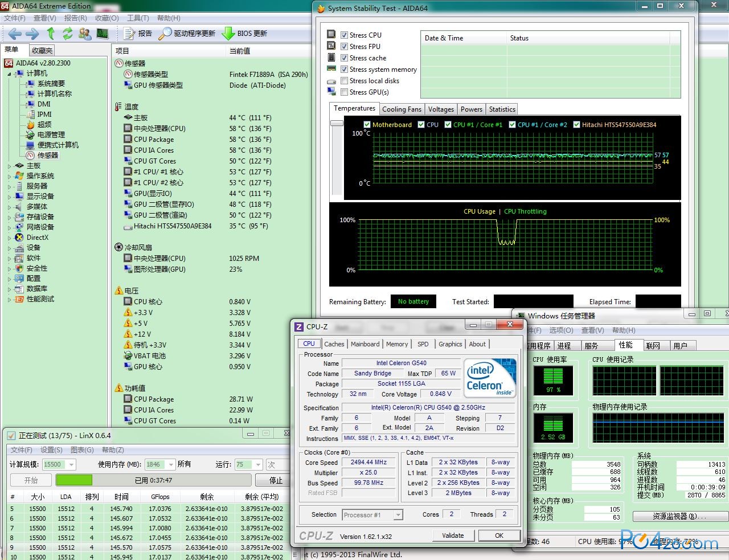
Task: Click the Hitachi HTS547550A9E384 drive row icon
Action: (128, 226)
